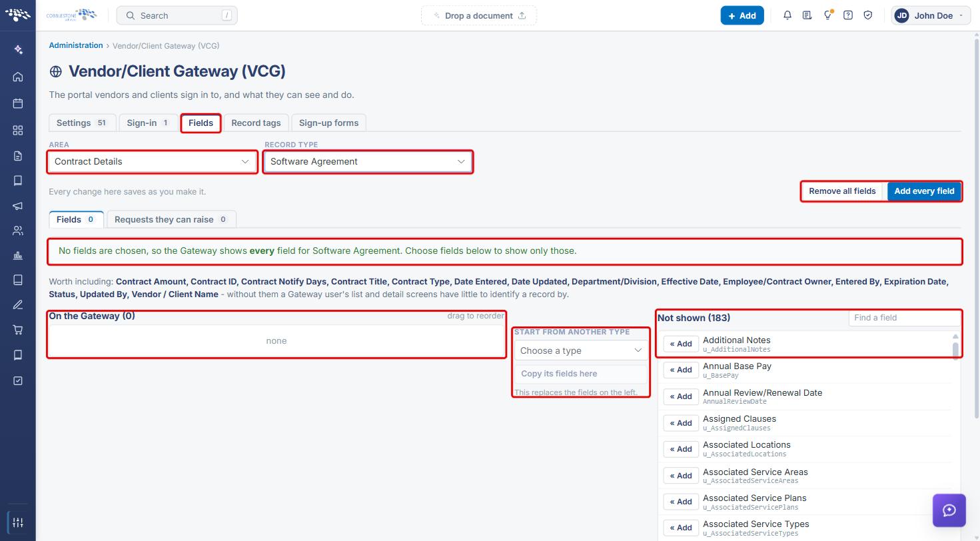Open the chat assistant bubble button

[949, 510]
